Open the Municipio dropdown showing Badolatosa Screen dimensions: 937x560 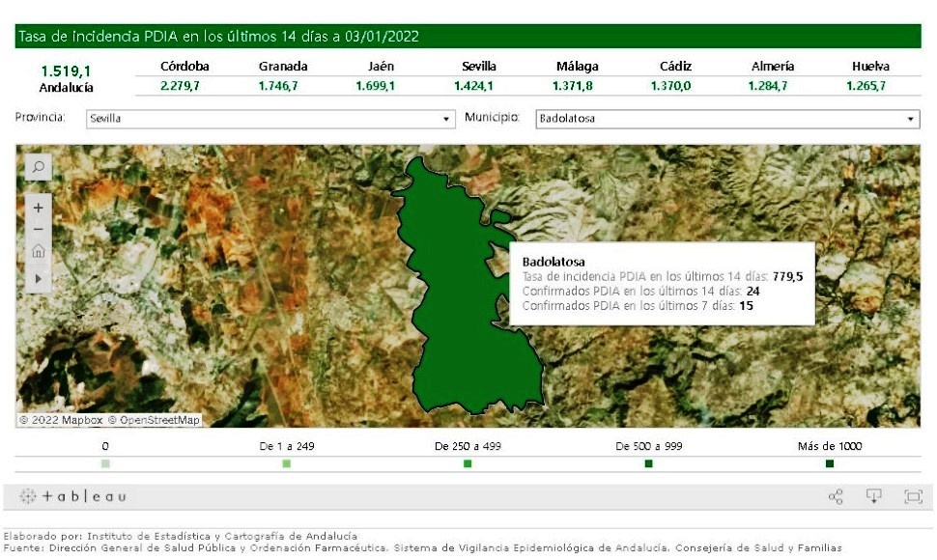(x=726, y=119)
